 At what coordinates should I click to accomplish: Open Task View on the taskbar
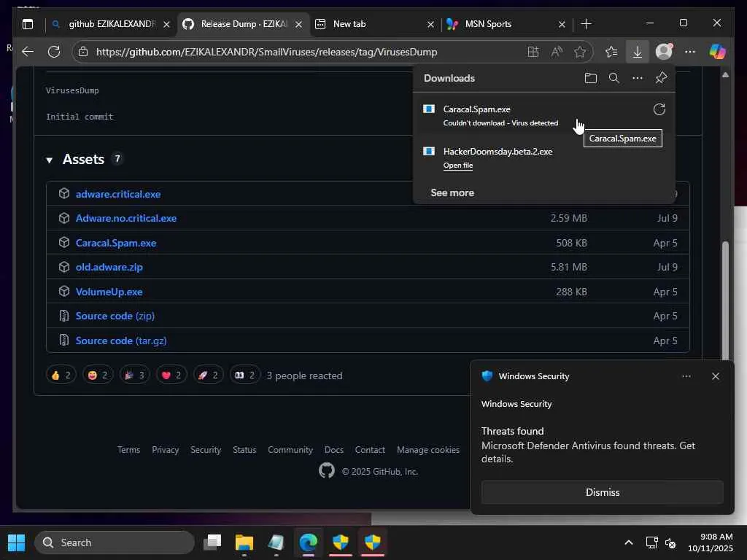point(212,542)
